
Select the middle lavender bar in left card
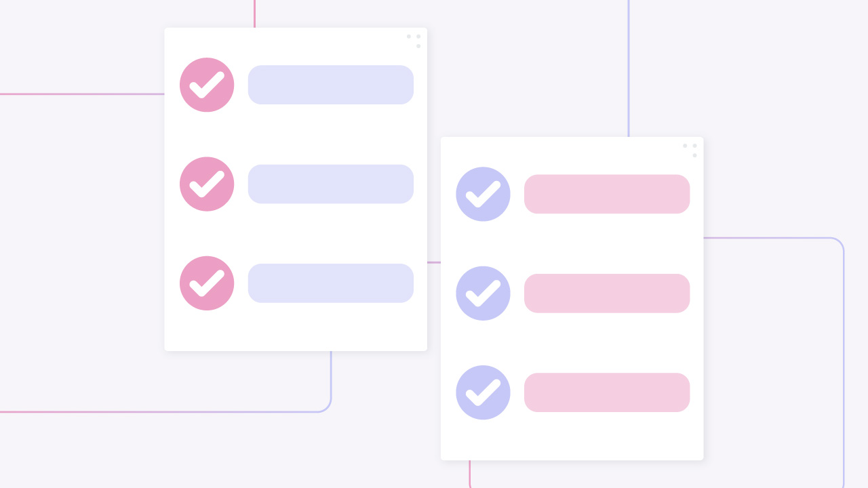pyautogui.click(x=331, y=184)
